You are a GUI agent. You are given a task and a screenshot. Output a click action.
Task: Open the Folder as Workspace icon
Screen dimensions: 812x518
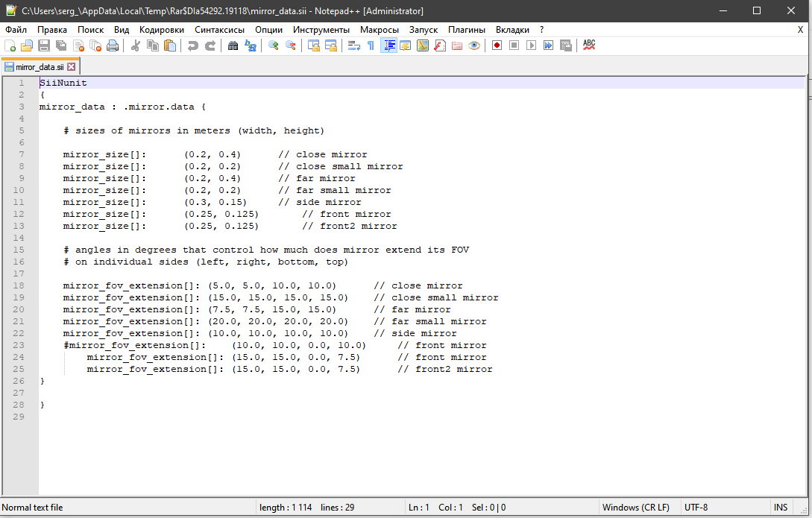457,45
